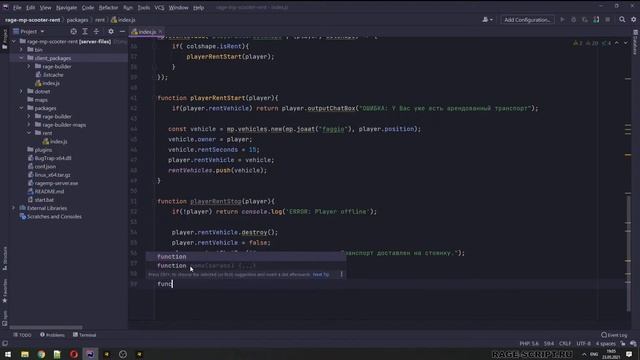Click the Run button in toolbar
Image resolution: width=640 pixels, height=360 pixels.
(x=562, y=20)
